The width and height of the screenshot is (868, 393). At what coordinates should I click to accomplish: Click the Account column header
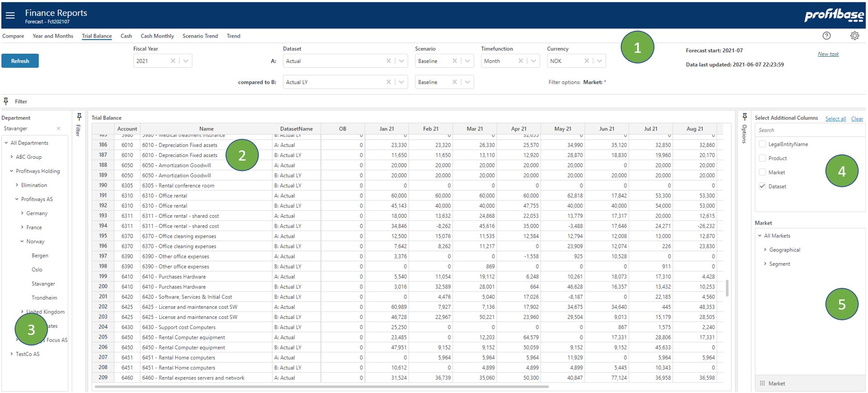(127, 129)
